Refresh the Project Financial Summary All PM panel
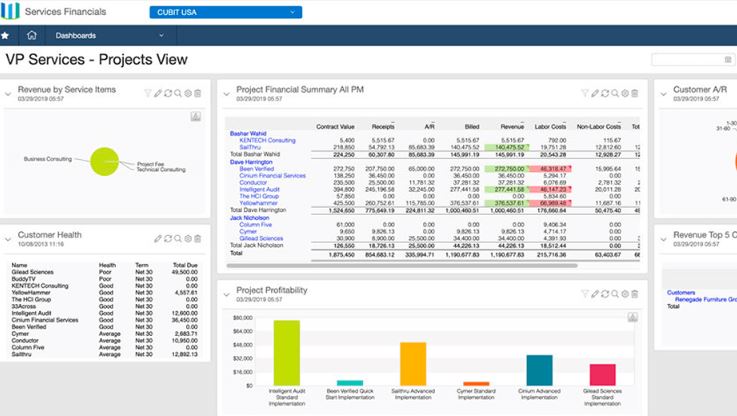The image size is (737, 416). tap(605, 94)
